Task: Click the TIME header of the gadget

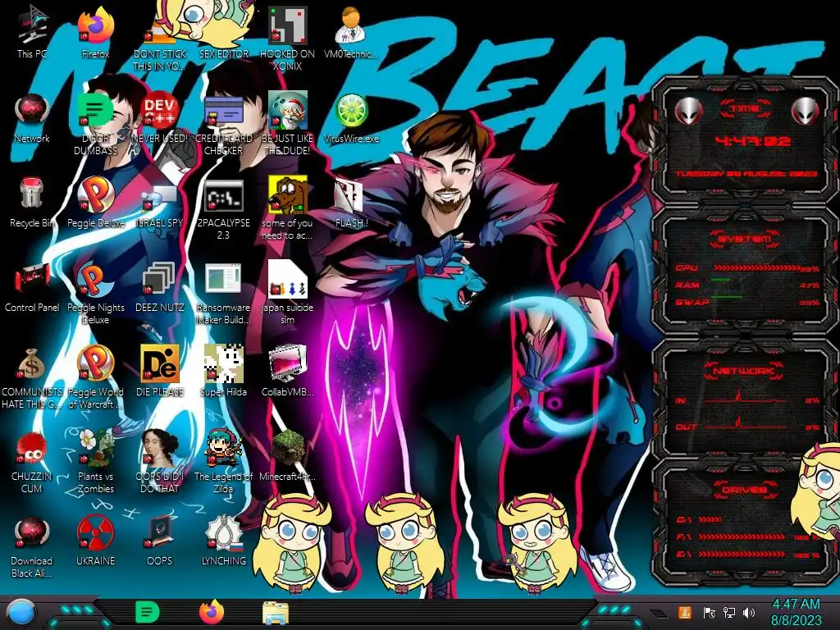Action: coord(745,109)
